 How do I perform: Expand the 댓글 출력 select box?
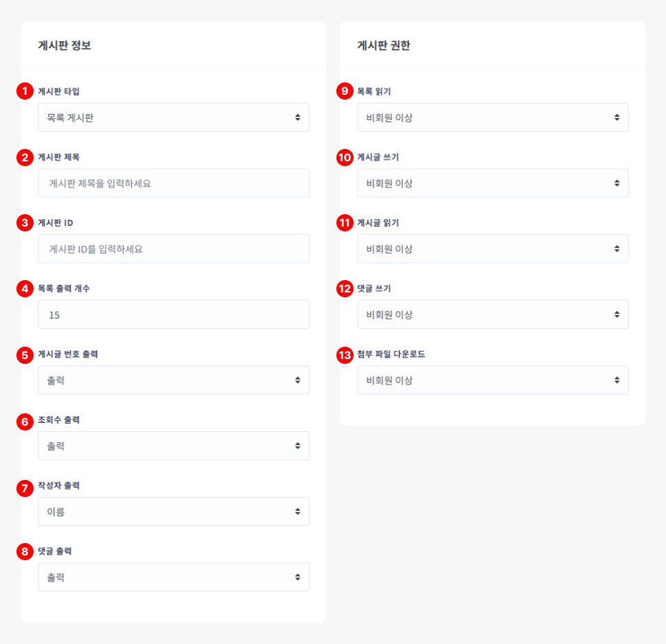[173, 577]
